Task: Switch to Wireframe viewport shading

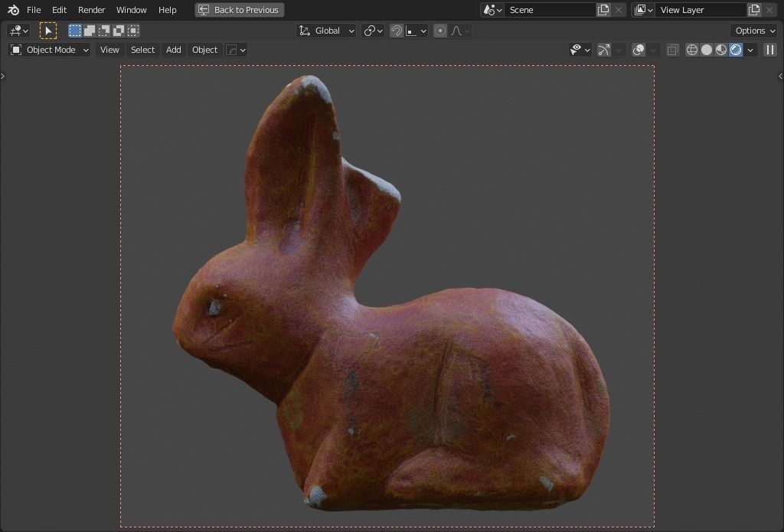Action: (x=692, y=50)
